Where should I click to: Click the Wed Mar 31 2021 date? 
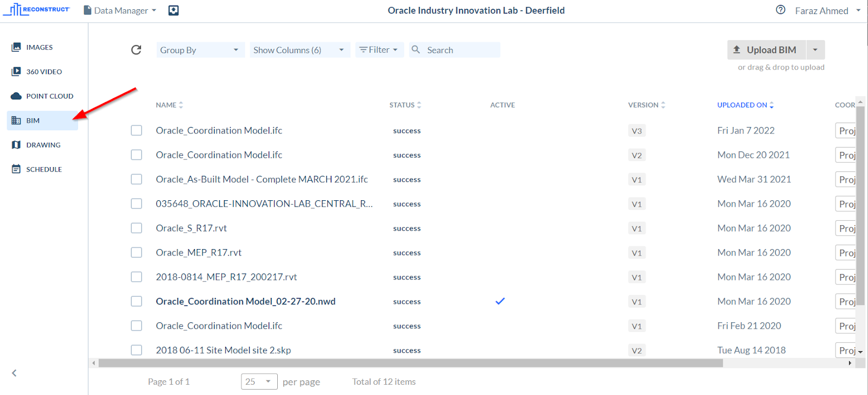(x=754, y=179)
